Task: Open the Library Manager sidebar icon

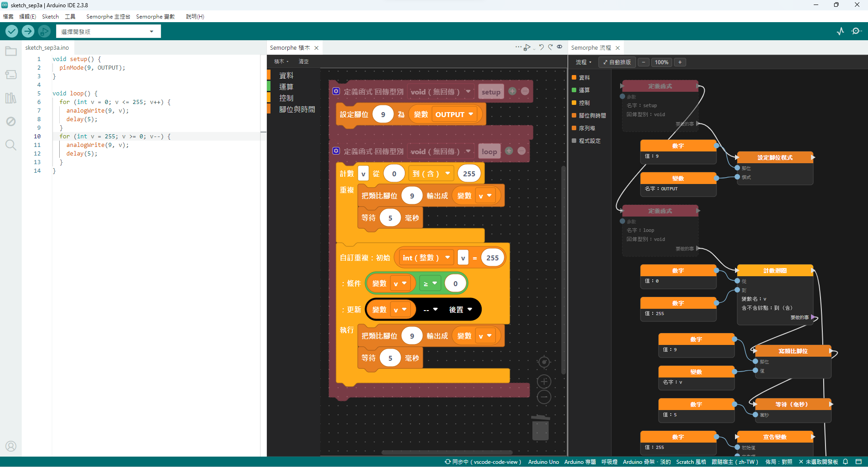Action: pos(11,98)
